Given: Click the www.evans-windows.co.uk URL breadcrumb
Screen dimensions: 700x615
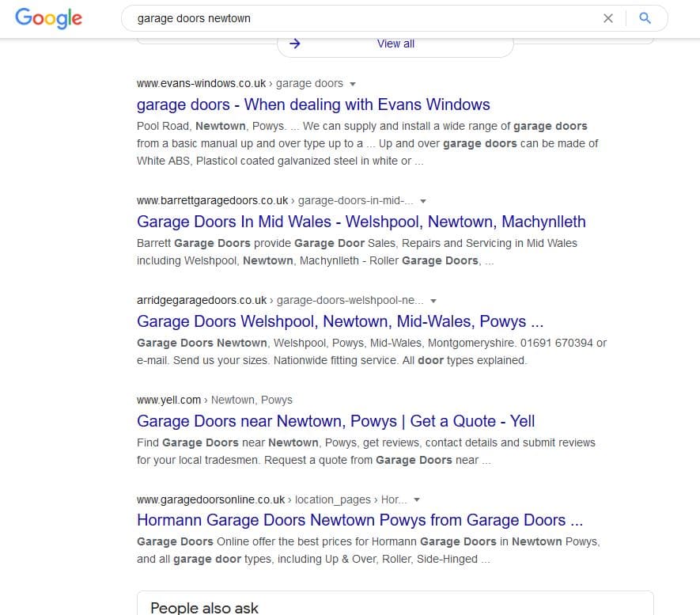Looking at the screenshot, I should (x=203, y=83).
